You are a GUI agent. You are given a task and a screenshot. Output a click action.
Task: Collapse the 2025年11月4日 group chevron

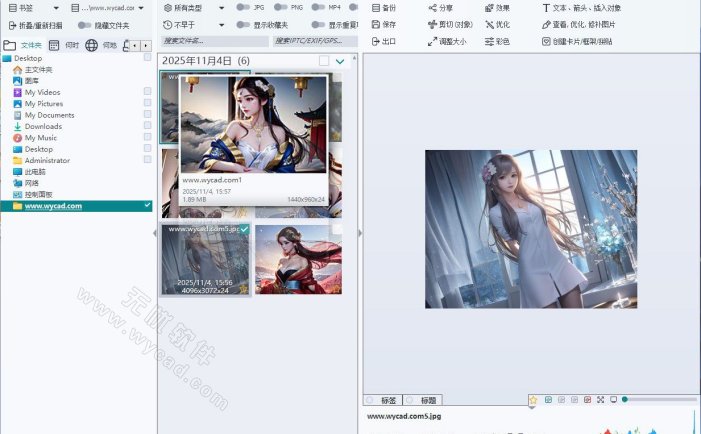tap(340, 61)
